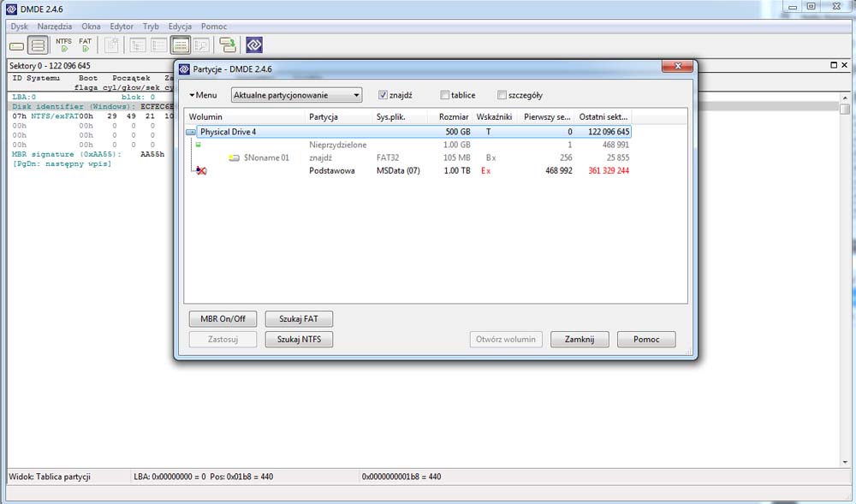Click the active partition table view icon
Image resolution: width=856 pixels, height=504 pixels.
click(180, 45)
